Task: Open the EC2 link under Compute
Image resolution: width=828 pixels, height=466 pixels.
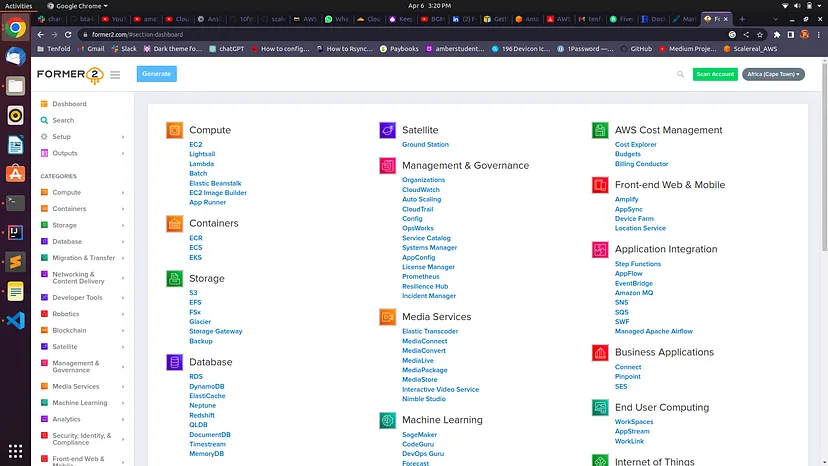Action: pyautogui.click(x=195, y=144)
